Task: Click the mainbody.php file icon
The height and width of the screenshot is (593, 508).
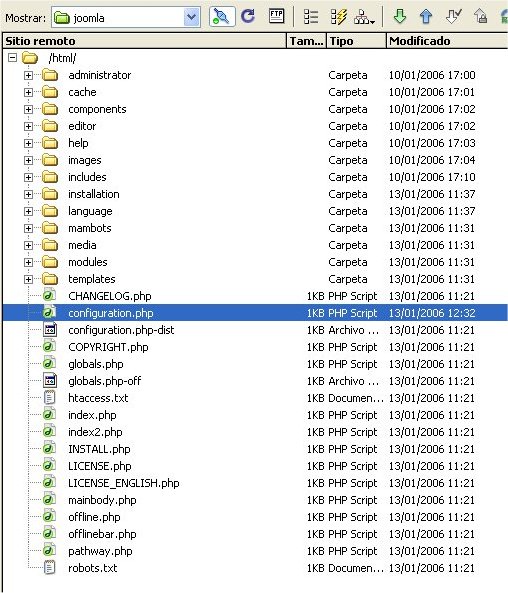Action: 50,500
